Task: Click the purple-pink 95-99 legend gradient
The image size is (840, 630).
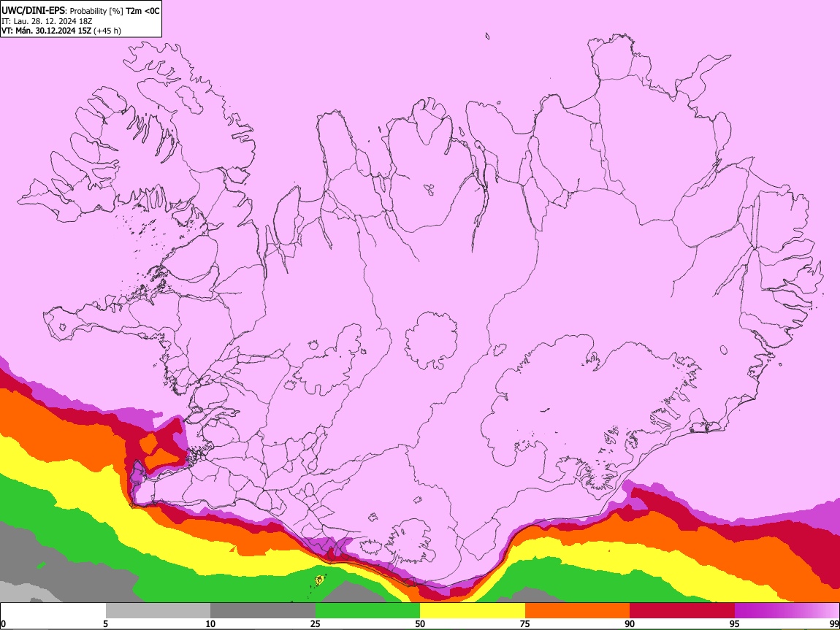Action: [x=787, y=611]
